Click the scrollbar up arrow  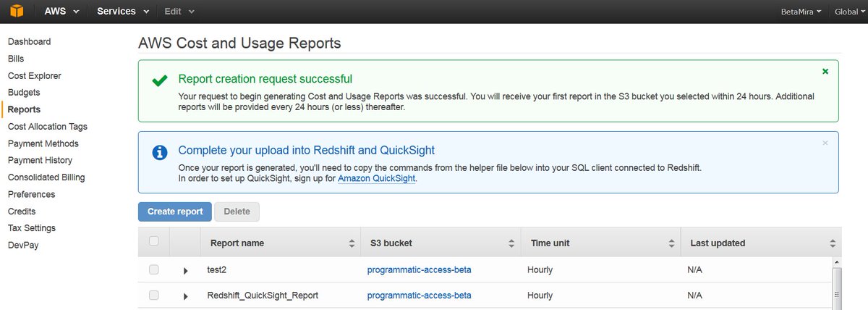coord(837,262)
